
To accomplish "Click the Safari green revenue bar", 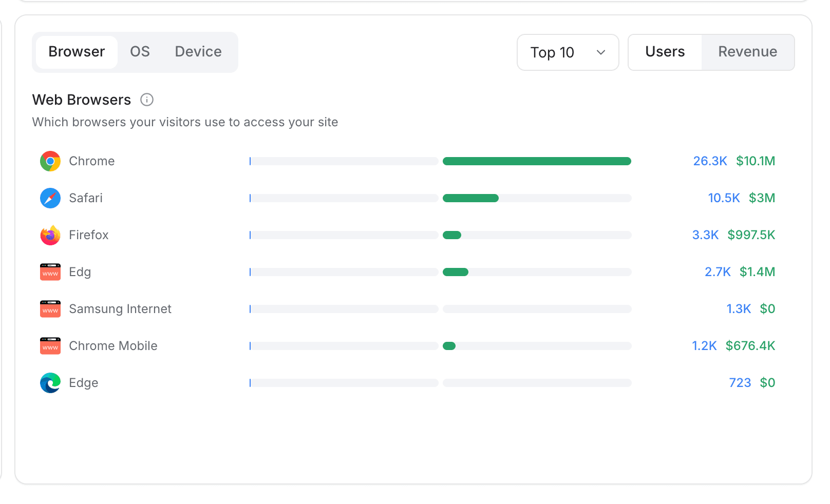I will (x=470, y=198).
